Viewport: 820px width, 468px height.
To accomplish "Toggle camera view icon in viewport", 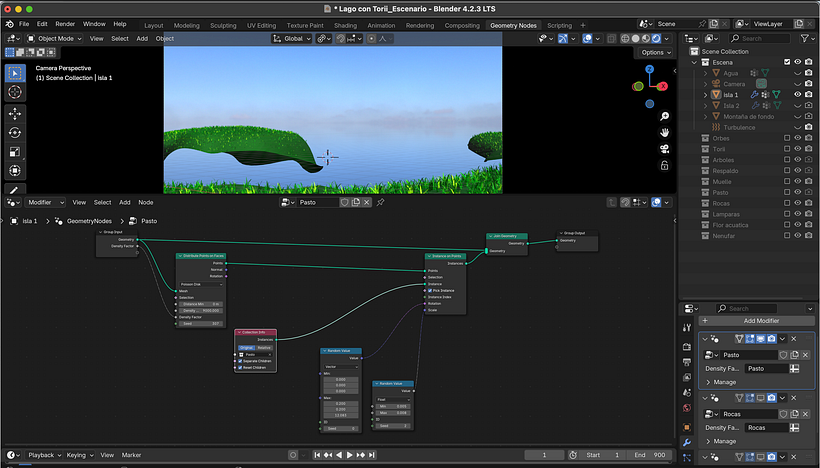I will pos(665,149).
